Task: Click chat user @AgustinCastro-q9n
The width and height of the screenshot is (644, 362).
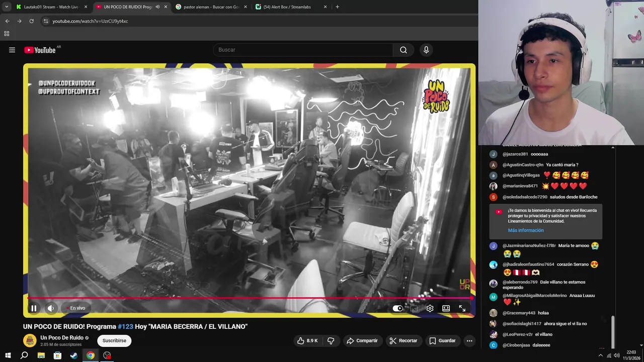Action: (523, 165)
